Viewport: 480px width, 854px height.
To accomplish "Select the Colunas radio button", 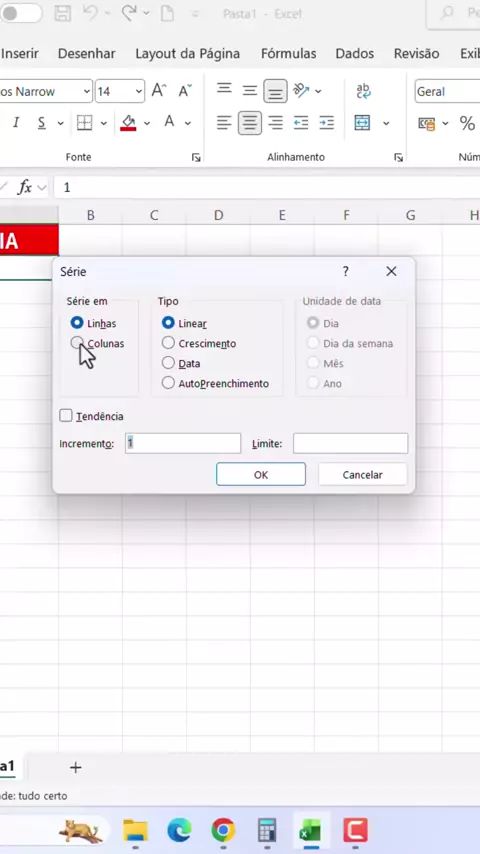I will click(x=77, y=343).
